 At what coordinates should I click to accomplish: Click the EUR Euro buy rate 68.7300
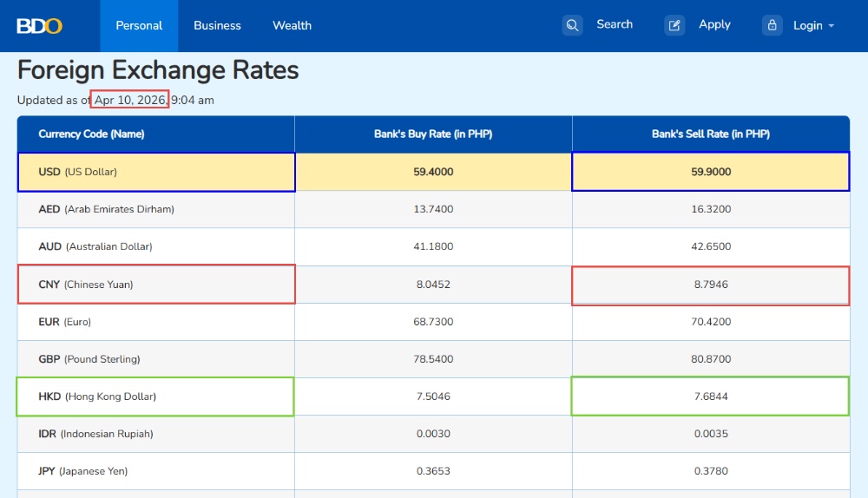tap(433, 322)
